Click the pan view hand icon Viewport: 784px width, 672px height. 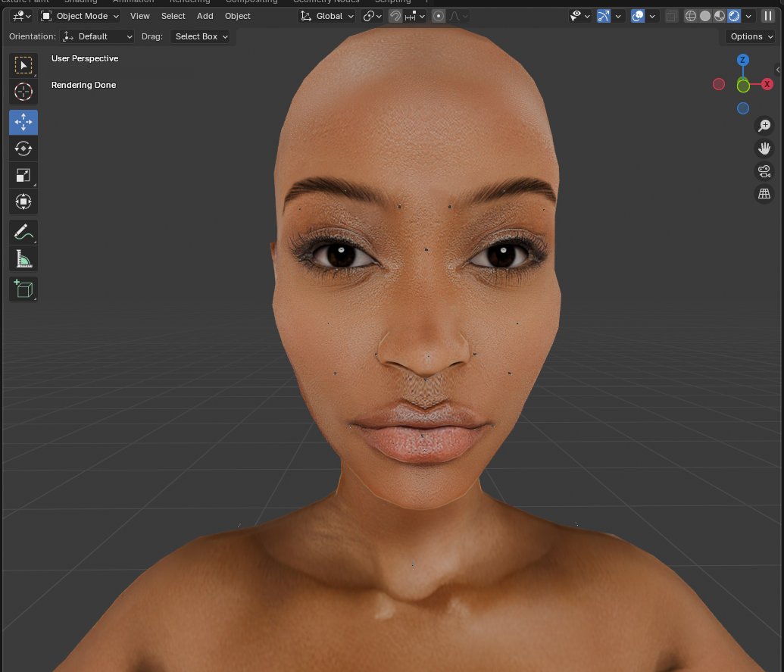(764, 148)
